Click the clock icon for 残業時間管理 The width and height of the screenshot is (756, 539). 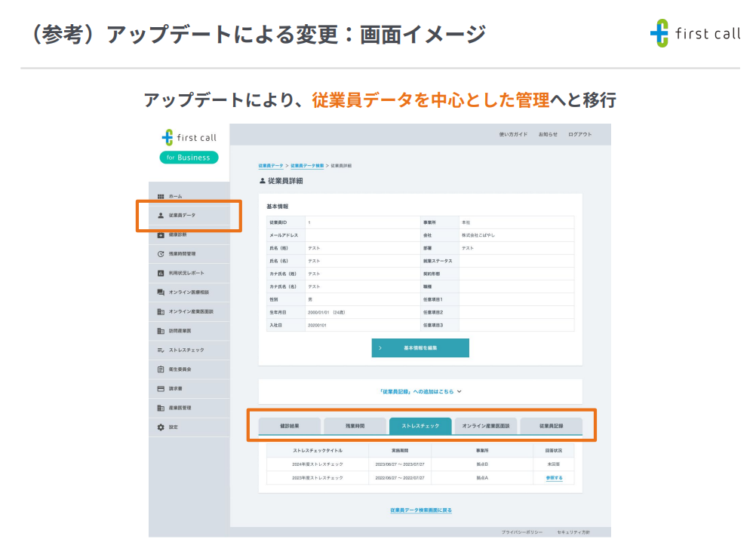[x=160, y=254]
